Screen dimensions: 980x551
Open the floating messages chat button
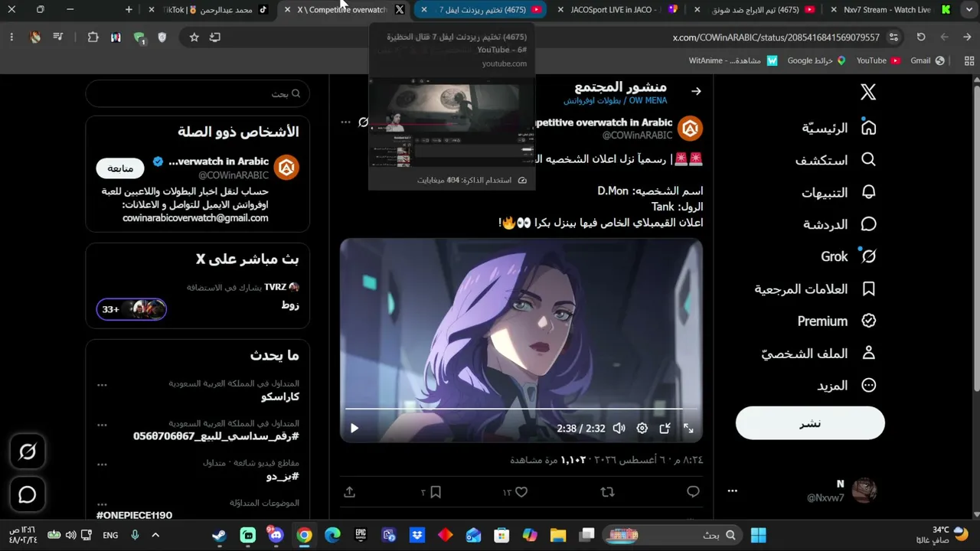click(x=28, y=494)
